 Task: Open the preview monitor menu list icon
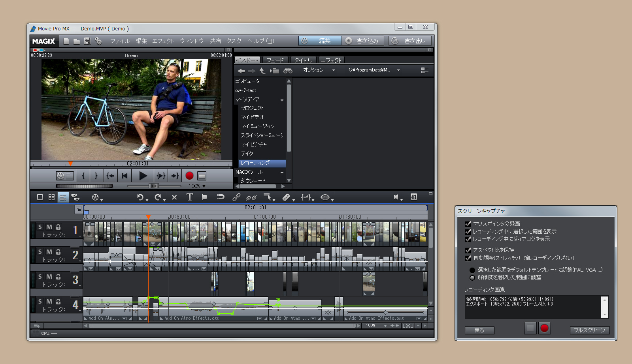coord(202,176)
